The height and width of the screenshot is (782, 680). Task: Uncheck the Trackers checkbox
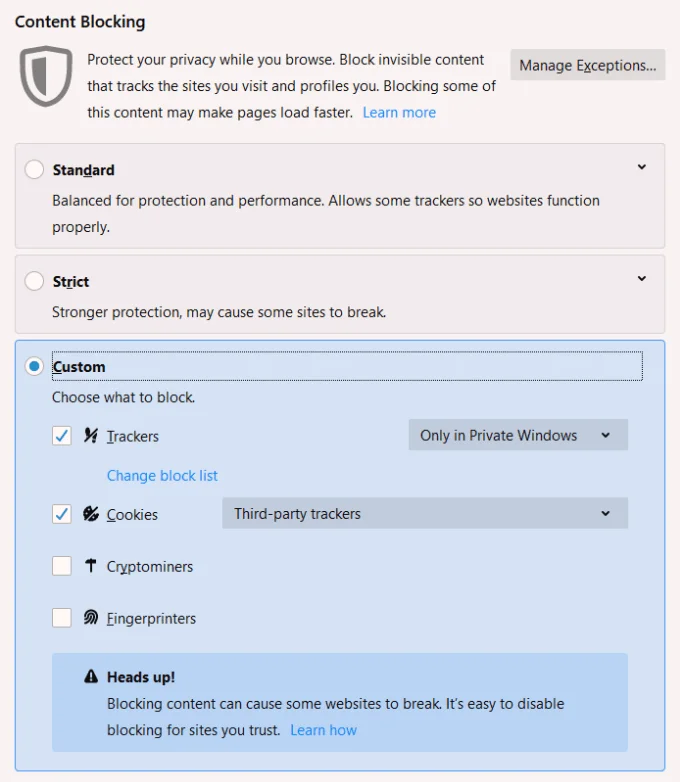tap(62, 436)
